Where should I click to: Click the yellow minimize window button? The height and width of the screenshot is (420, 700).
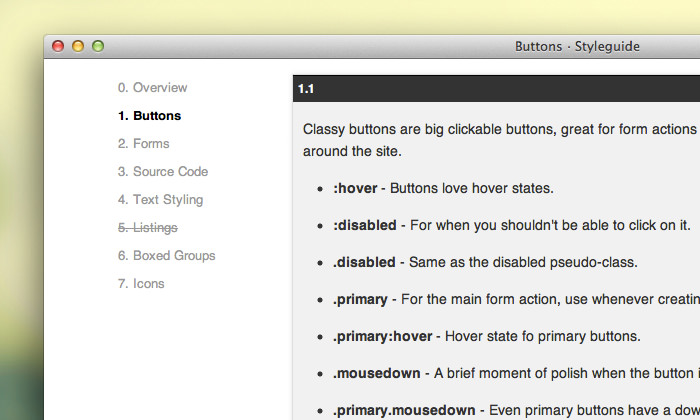(78, 46)
